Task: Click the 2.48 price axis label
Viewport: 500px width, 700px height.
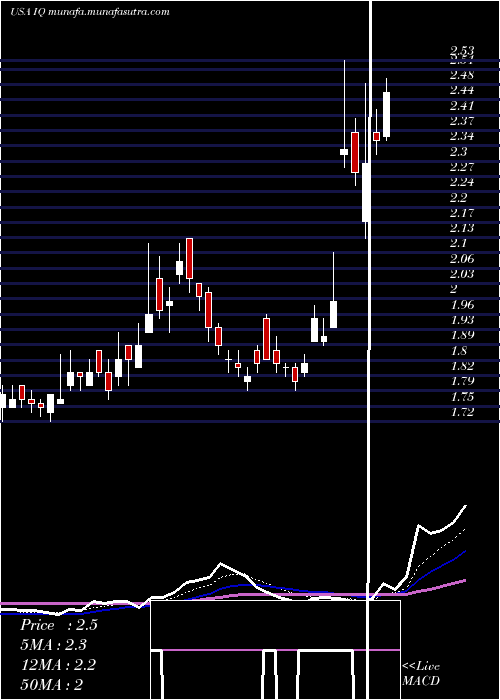Action: pos(462,74)
